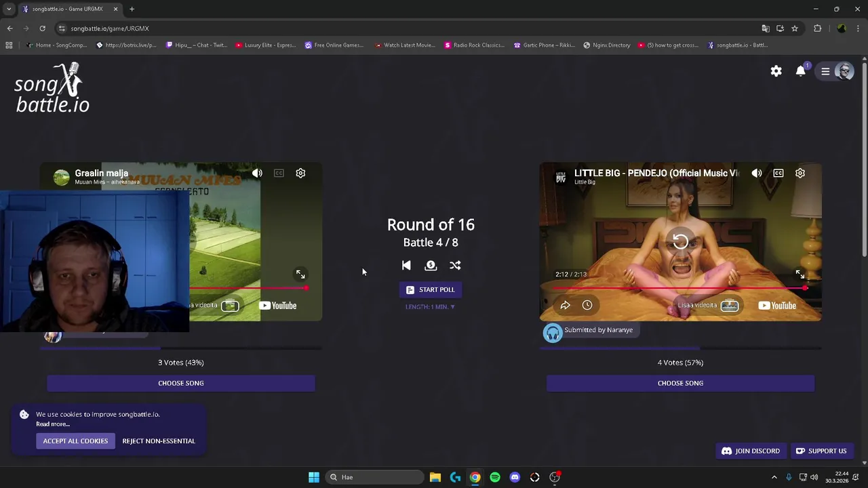This screenshot has width=868, height=488.
Task: Click the songbattle.io logo
Action: tap(52, 88)
